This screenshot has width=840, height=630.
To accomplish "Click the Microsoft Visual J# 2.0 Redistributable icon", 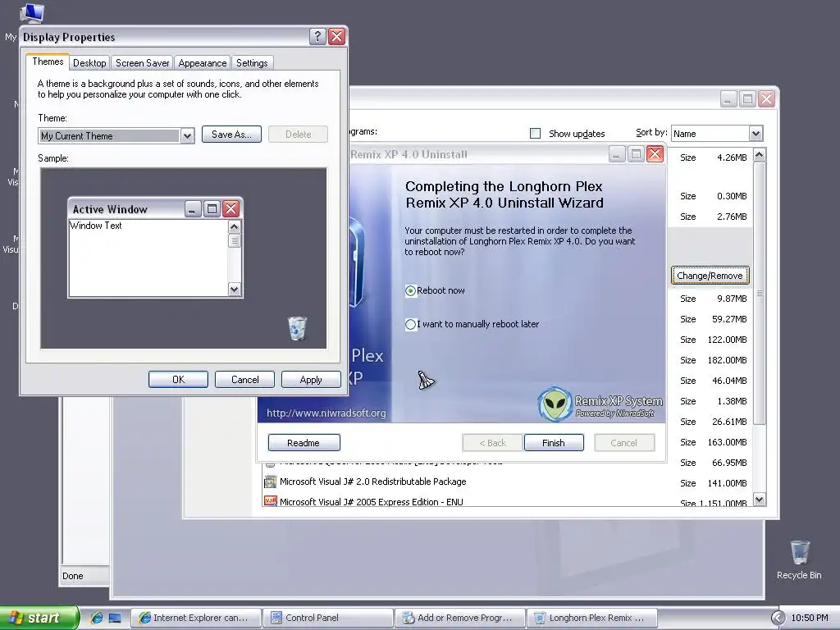I will 271,482.
